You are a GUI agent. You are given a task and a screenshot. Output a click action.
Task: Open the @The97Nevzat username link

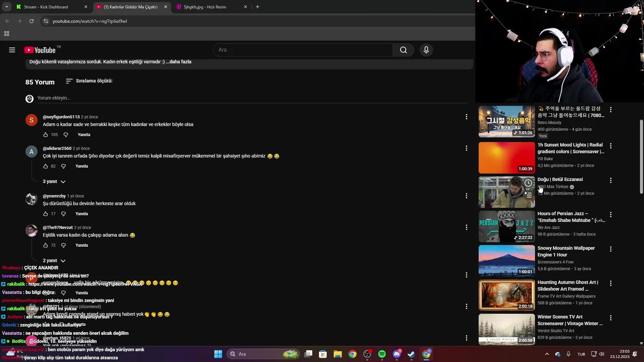58,228
